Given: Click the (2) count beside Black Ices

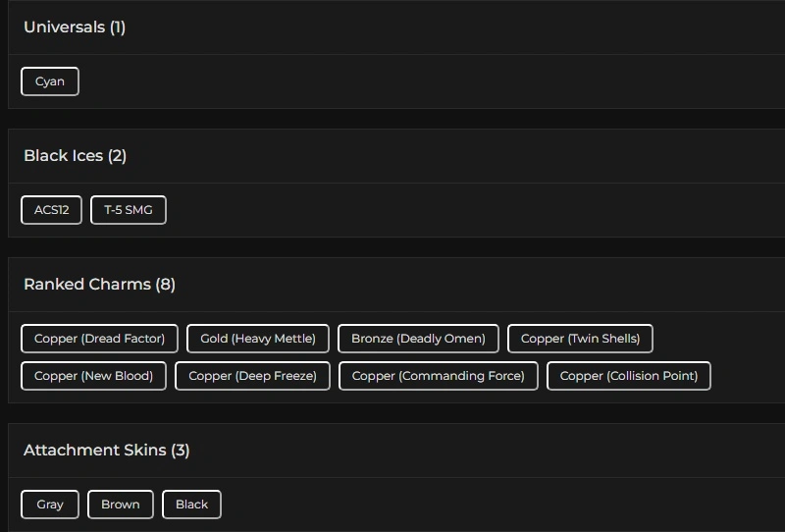Looking at the screenshot, I should [117, 156].
